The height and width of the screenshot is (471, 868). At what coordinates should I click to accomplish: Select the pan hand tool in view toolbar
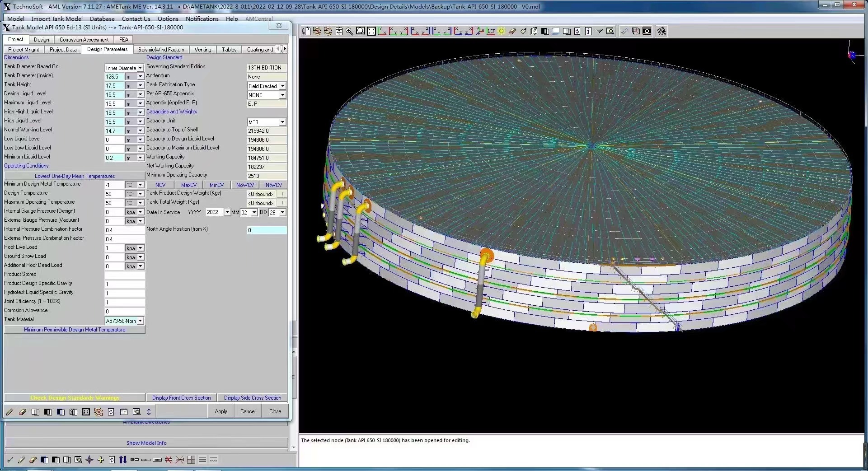click(306, 31)
